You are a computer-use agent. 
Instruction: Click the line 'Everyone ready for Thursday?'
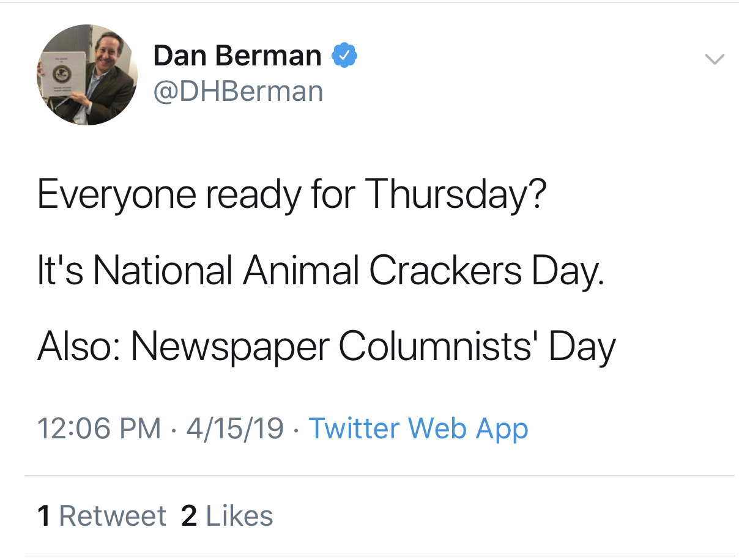click(x=291, y=196)
